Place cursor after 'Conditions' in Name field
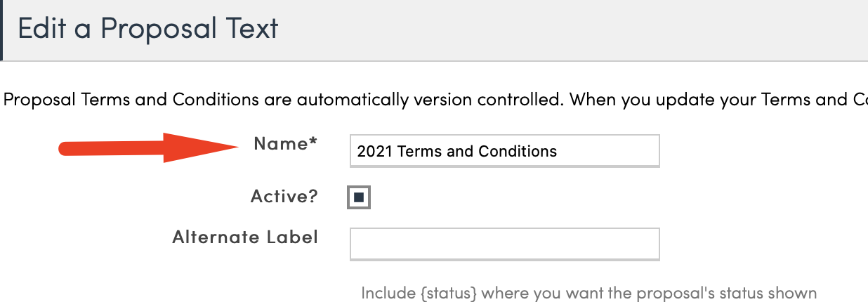The height and width of the screenshot is (302, 868). coord(558,151)
